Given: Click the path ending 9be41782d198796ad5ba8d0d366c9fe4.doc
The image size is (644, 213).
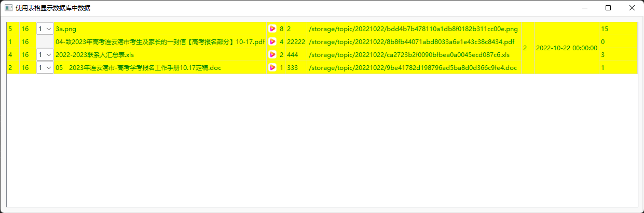Looking at the screenshot, I should pos(413,67).
